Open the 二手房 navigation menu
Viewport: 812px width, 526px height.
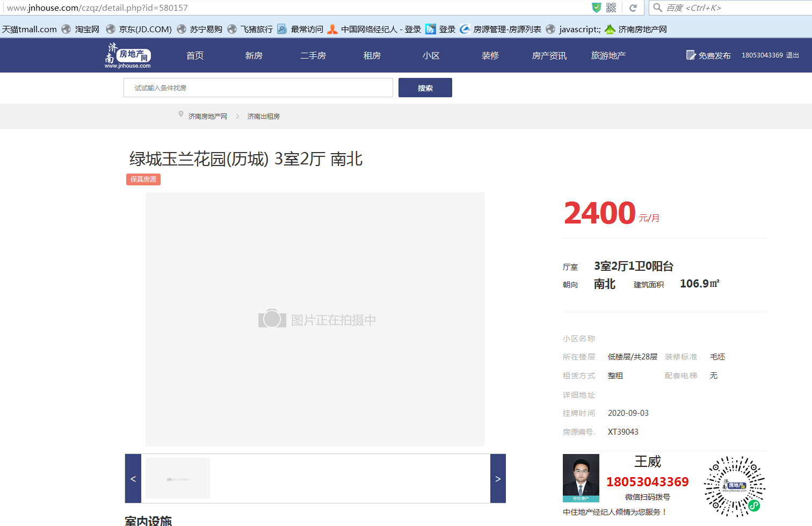pyautogui.click(x=313, y=55)
